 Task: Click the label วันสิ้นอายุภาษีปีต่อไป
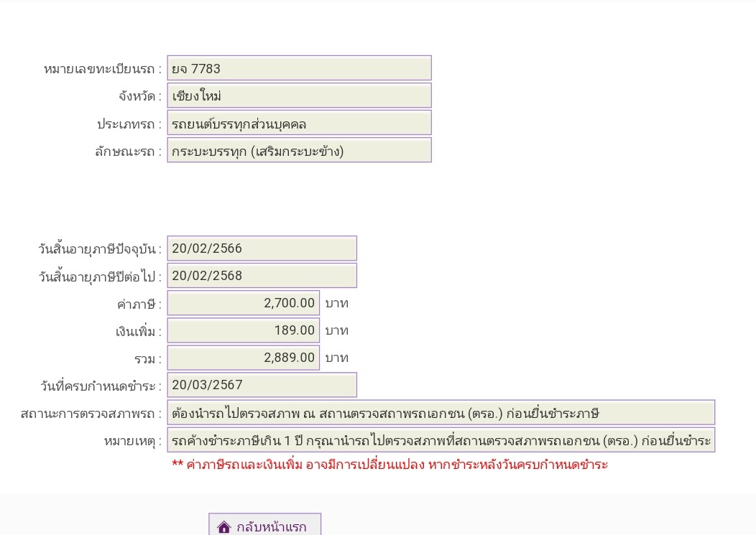coord(100,276)
